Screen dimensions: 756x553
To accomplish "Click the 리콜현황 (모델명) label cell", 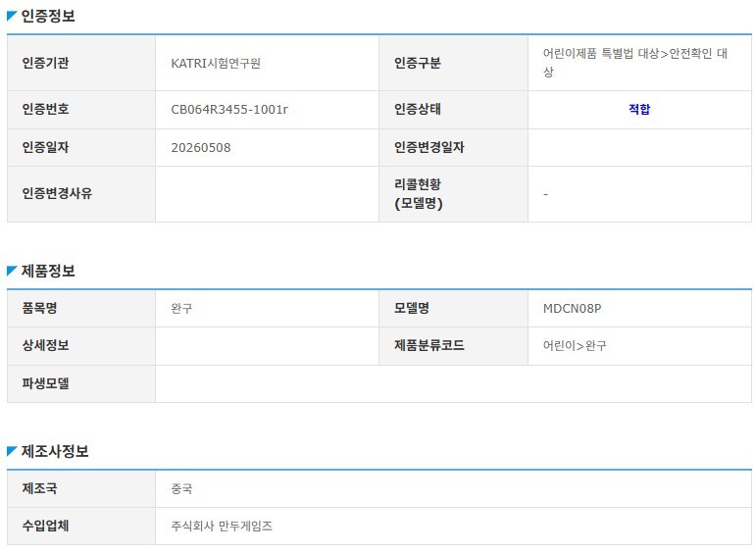I will pyautogui.click(x=453, y=194).
